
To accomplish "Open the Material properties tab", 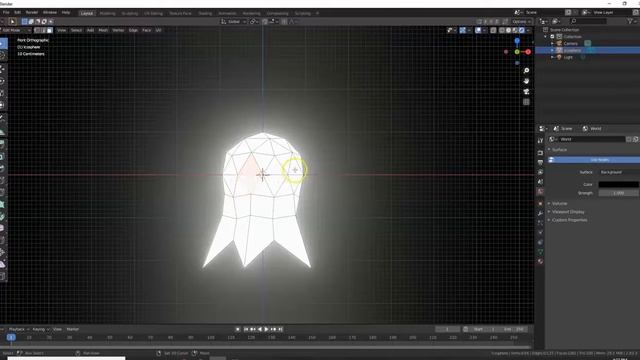I will [x=540, y=261].
